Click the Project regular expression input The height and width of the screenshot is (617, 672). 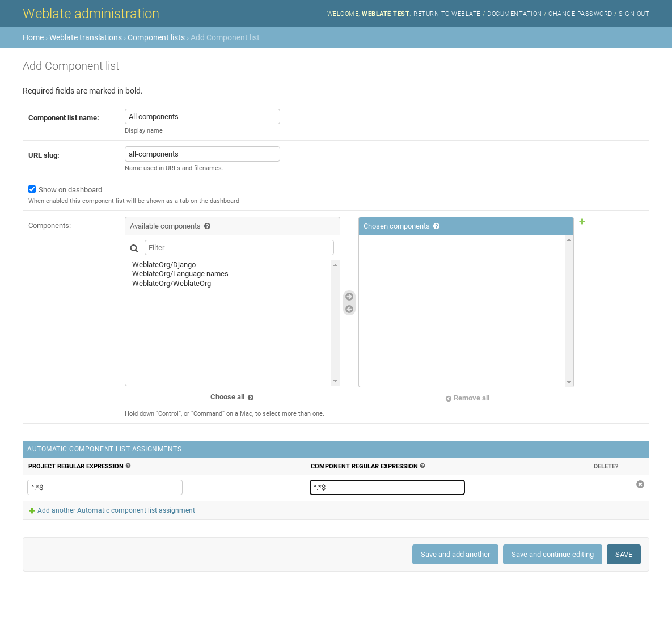click(x=105, y=487)
